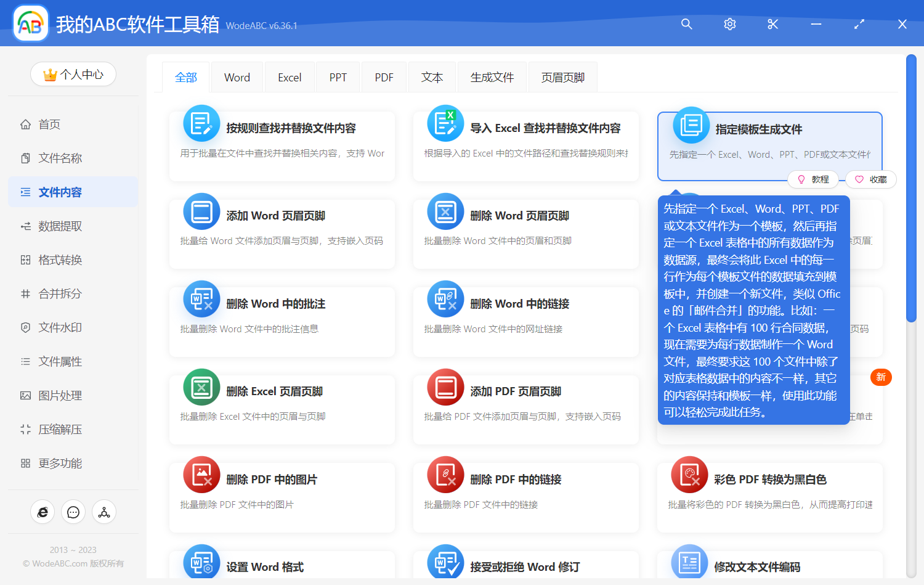This screenshot has height=585, width=924.
Task: Open the 页眉页脚 tab
Action: (562, 76)
